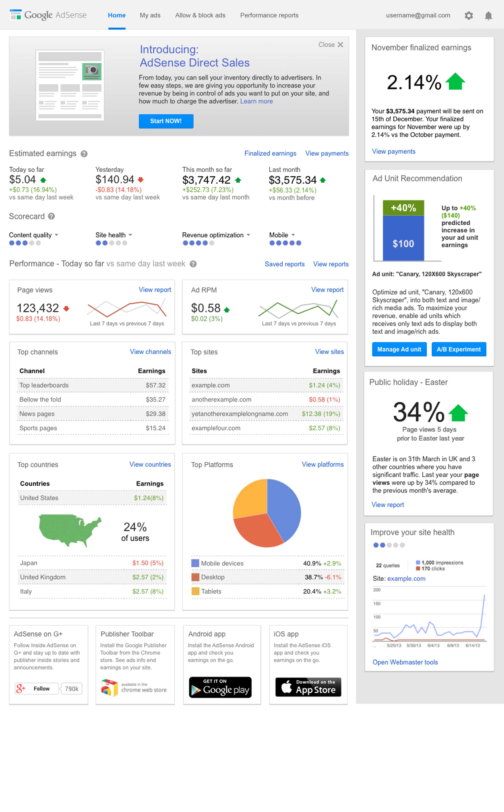The image size is (504, 812).
Task: Open the View sites link
Action: click(329, 352)
